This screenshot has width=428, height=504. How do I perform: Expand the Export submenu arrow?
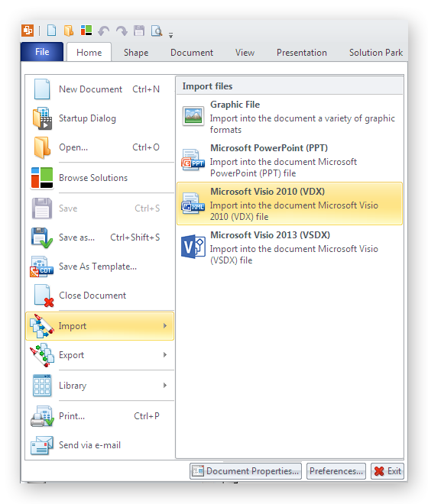[165, 355]
